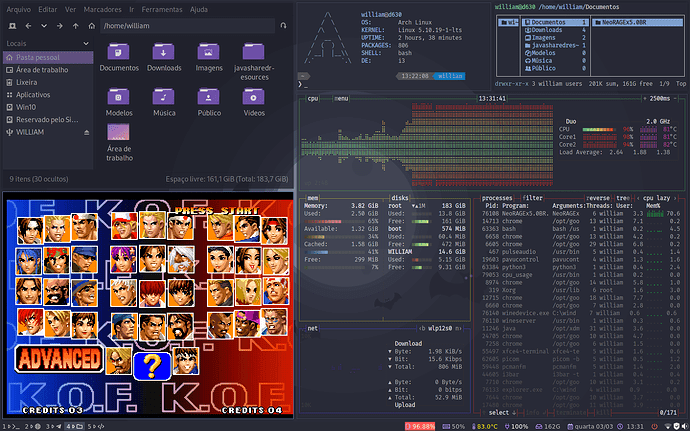Open the Editar menu
Screen dimensions: 690x431
48,9
